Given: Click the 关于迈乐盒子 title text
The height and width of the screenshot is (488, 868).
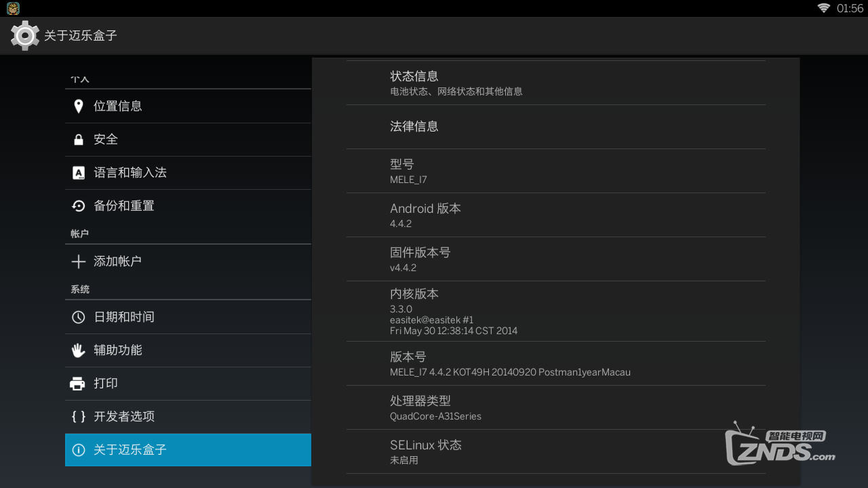Looking at the screenshot, I should 81,35.
